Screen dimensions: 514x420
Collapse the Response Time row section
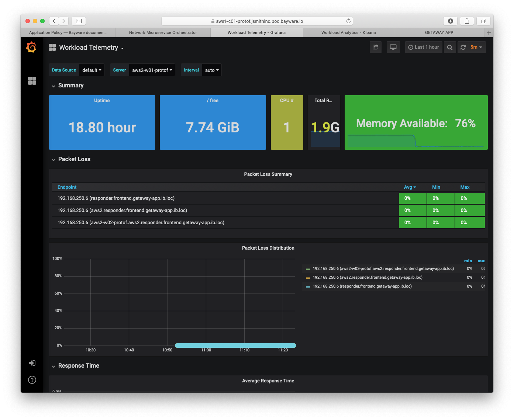click(x=75, y=366)
